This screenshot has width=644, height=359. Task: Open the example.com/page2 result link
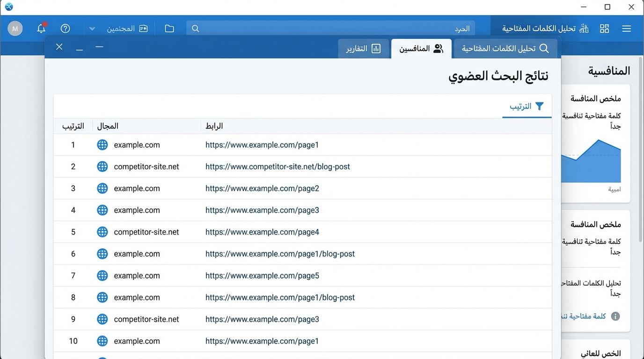[x=262, y=188]
